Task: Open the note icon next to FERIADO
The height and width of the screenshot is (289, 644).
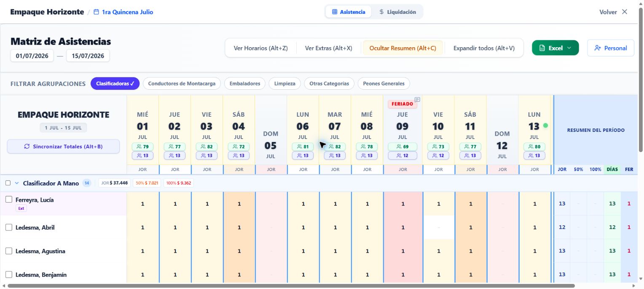Action: pos(417,100)
